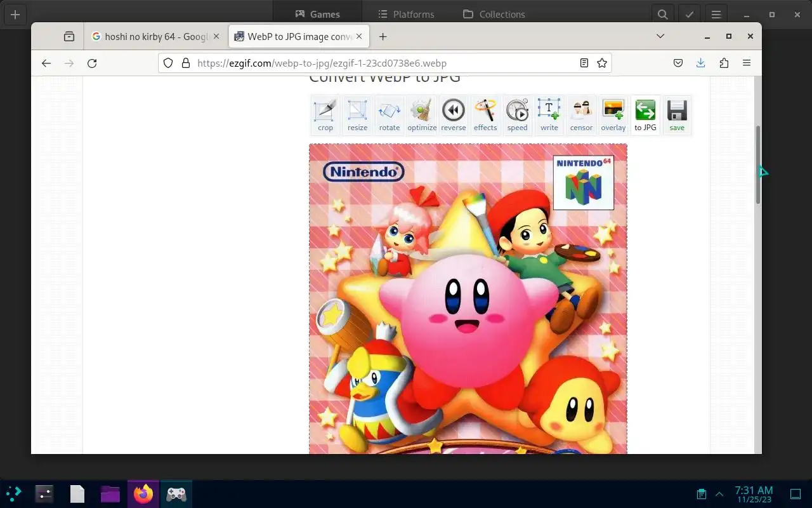
Task: Bookmark this page with the star
Action: point(602,63)
